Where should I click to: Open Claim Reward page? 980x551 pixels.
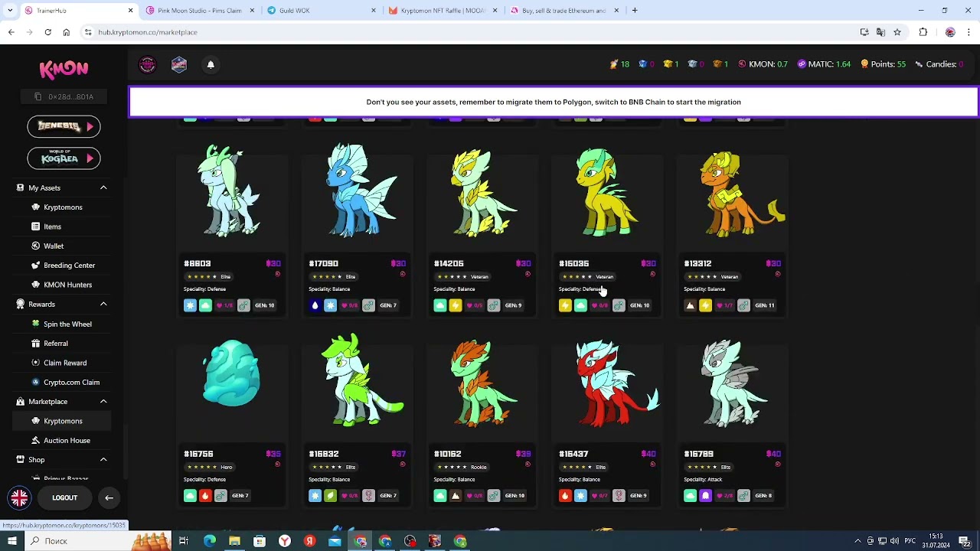coord(65,363)
